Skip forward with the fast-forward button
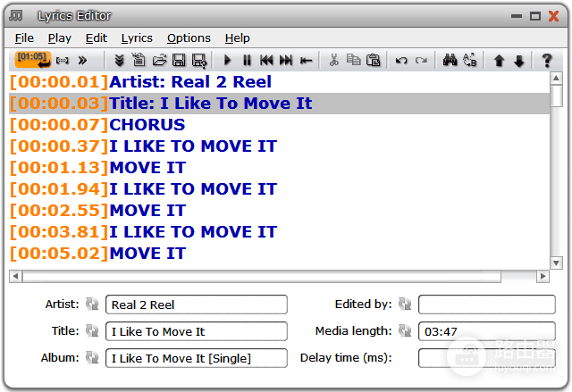 (286, 60)
